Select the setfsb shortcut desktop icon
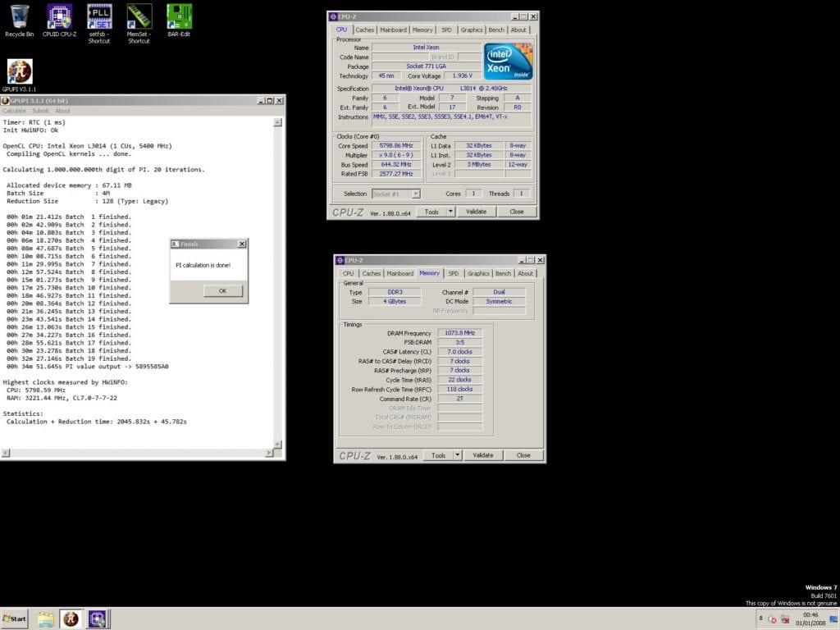Screen dimensions: 840x630 click(x=99, y=24)
